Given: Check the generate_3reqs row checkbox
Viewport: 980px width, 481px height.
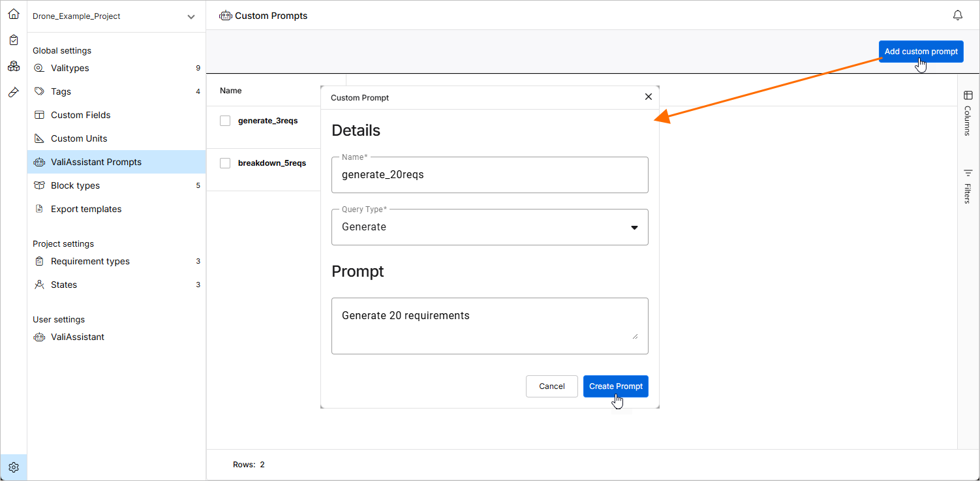Looking at the screenshot, I should (x=225, y=121).
